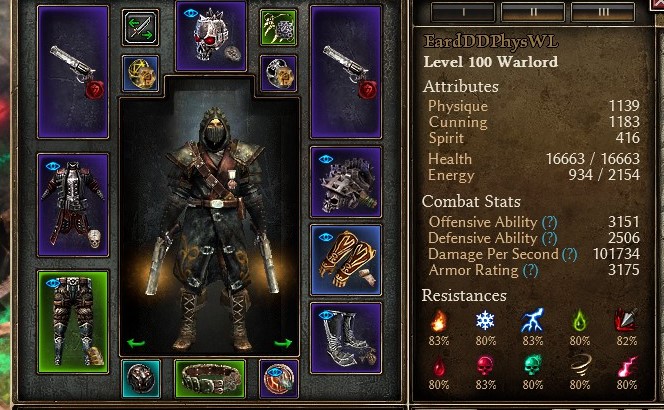This screenshot has width=664, height=410.
Task: Click the orange gloves equipment slot
Action: (346, 260)
